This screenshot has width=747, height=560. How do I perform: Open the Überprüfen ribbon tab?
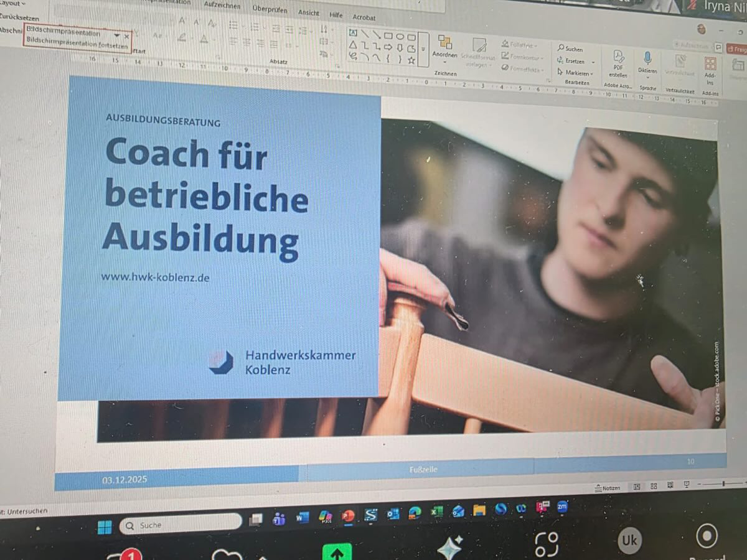coord(270,9)
